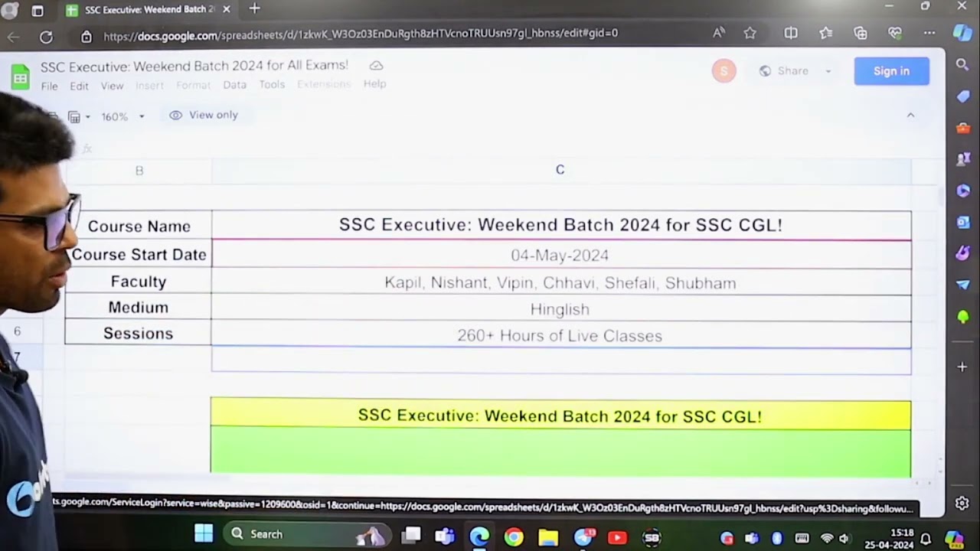Click the document title text

[x=194, y=66]
